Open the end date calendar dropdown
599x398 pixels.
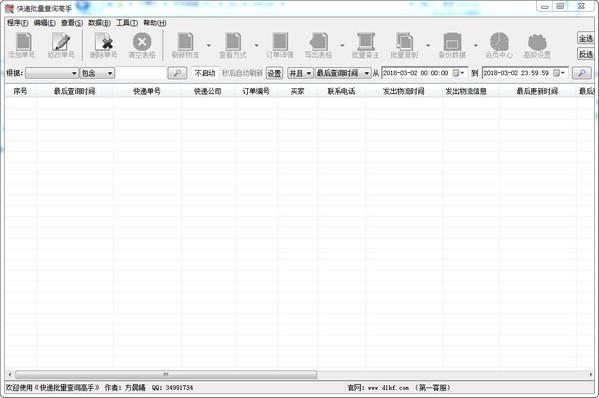click(x=559, y=73)
